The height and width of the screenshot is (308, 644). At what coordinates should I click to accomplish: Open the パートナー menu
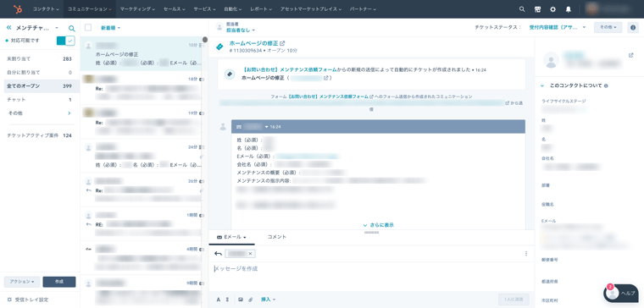pos(364,9)
